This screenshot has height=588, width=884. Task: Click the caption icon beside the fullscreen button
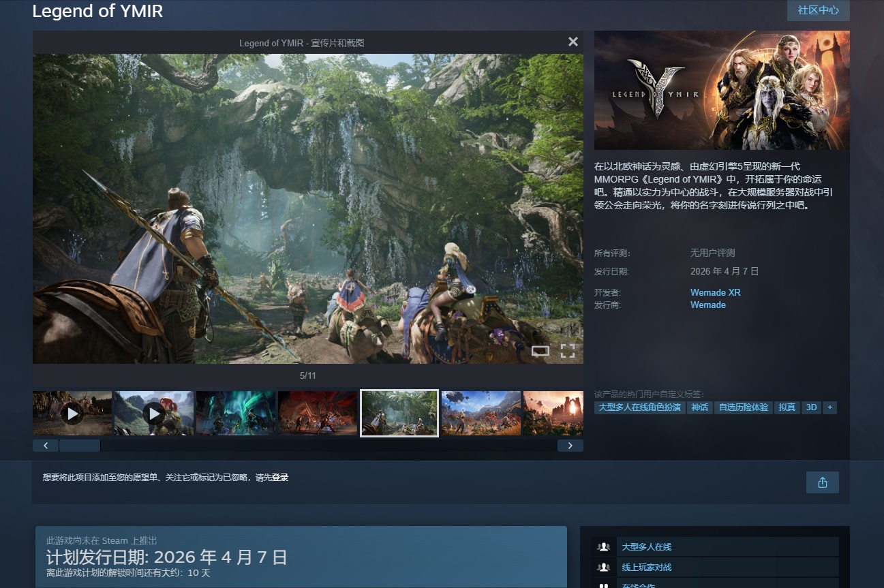coord(540,351)
